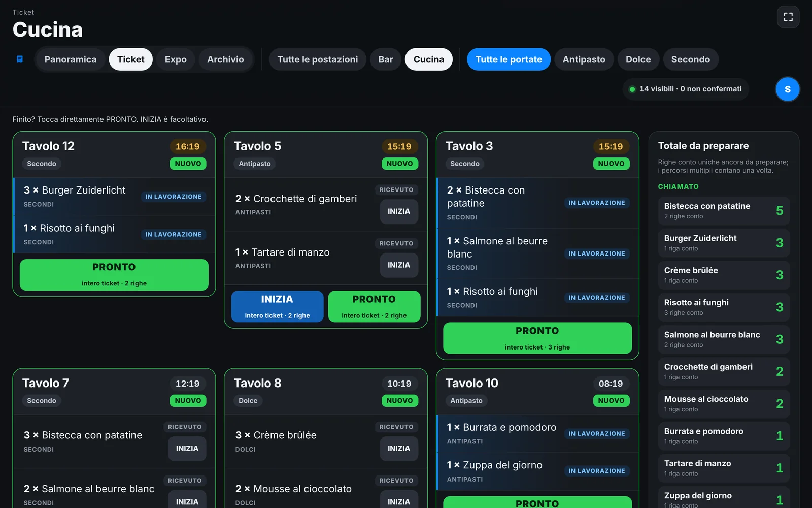Click the blue ticket icon beside Panoramica
The height and width of the screenshot is (508, 812).
coord(20,59)
